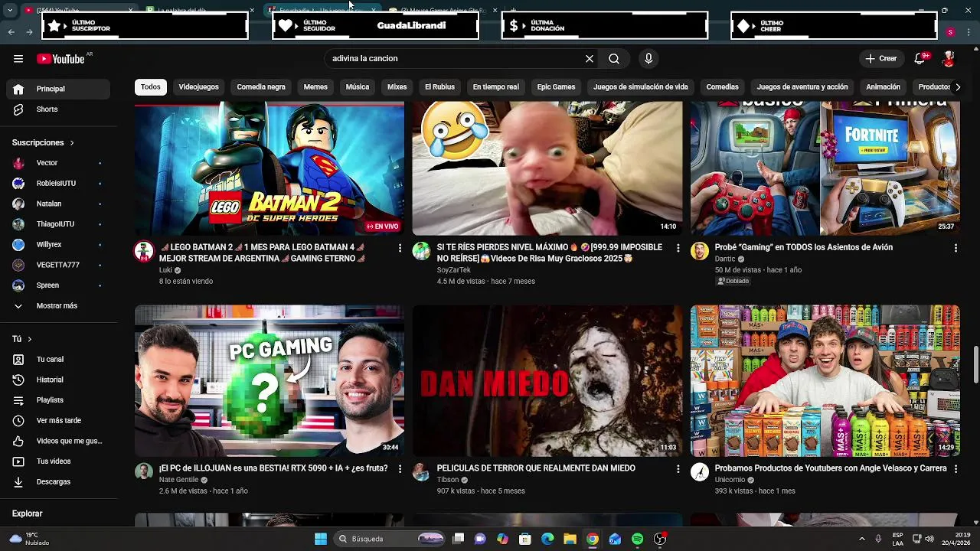Click the magnifier search button
The height and width of the screenshot is (551, 980).
pyautogui.click(x=614, y=59)
